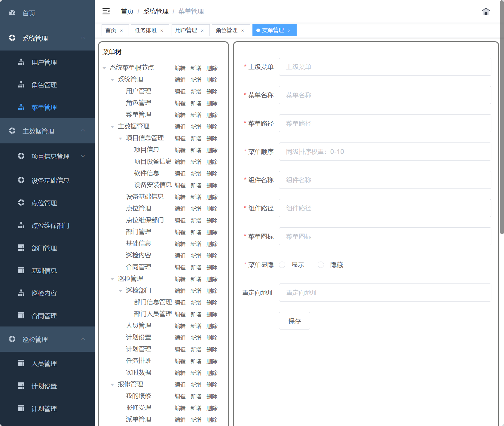The height and width of the screenshot is (426, 504).
Task: Collapse the 系统菜单根节点 tree node
Action: (x=104, y=68)
